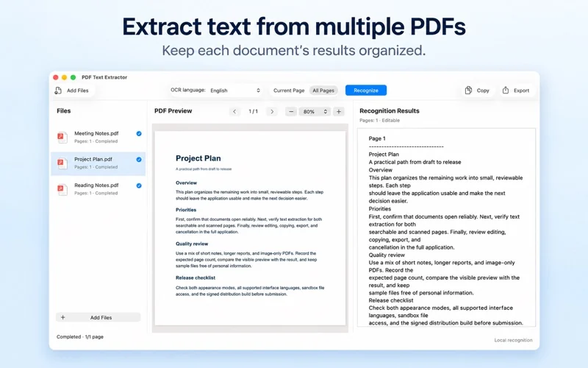Click the OCR language label

click(188, 90)
